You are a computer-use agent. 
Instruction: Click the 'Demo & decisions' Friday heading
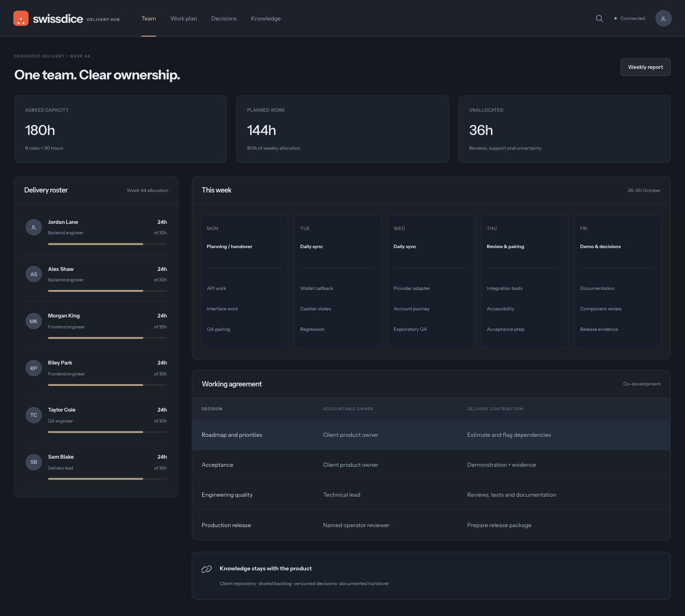[x=600, y=247]
